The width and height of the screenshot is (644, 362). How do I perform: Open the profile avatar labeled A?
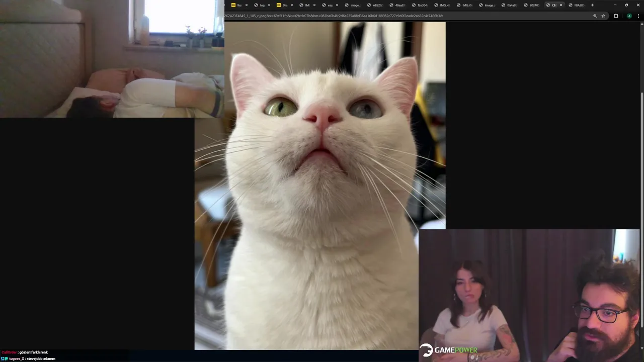tap(629, 16)
